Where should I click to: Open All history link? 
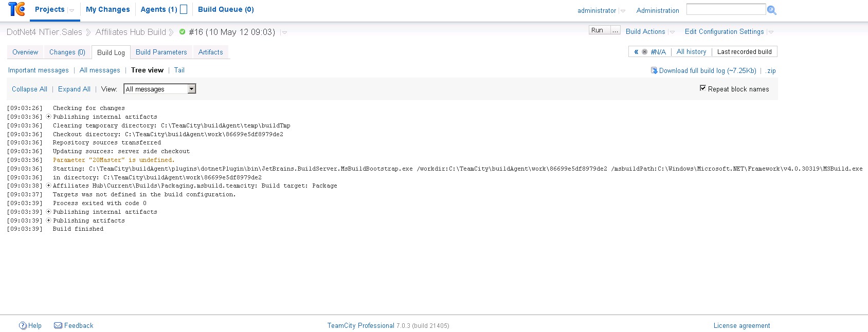tap(692, 51)
